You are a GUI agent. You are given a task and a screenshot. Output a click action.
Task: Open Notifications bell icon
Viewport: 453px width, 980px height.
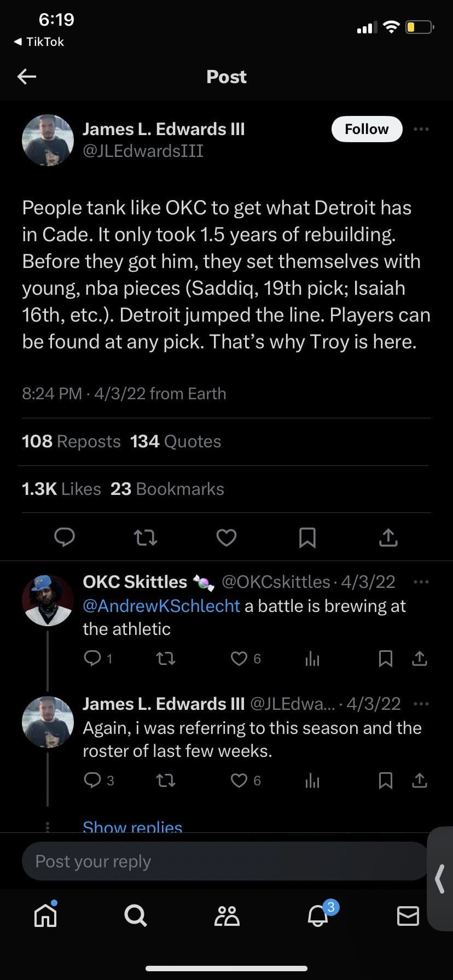(x=318, y=915)
